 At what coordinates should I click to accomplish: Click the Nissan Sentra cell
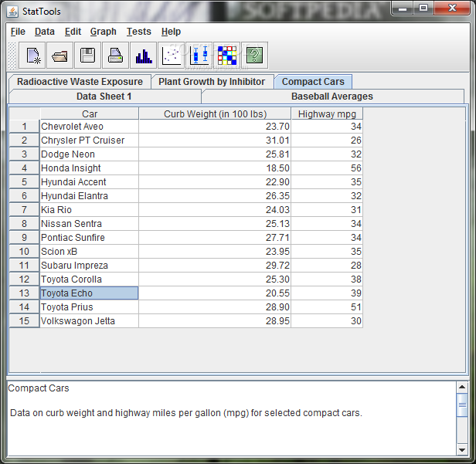click(x=90, y=224)
